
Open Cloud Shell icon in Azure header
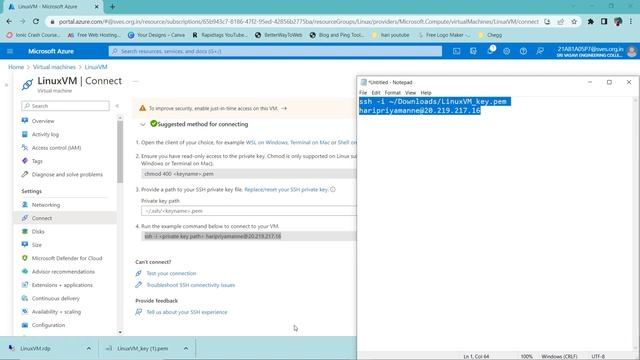pos(456,51)
